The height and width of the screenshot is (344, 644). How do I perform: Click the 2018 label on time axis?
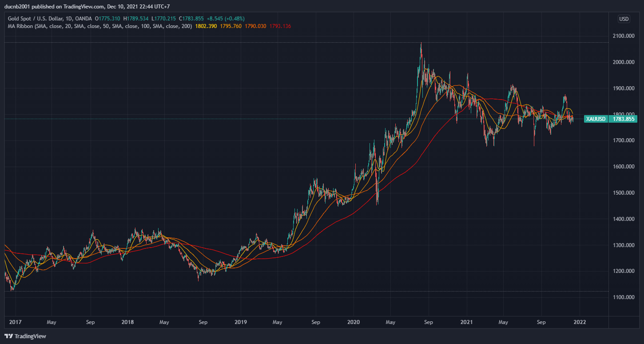coord(128,321)
